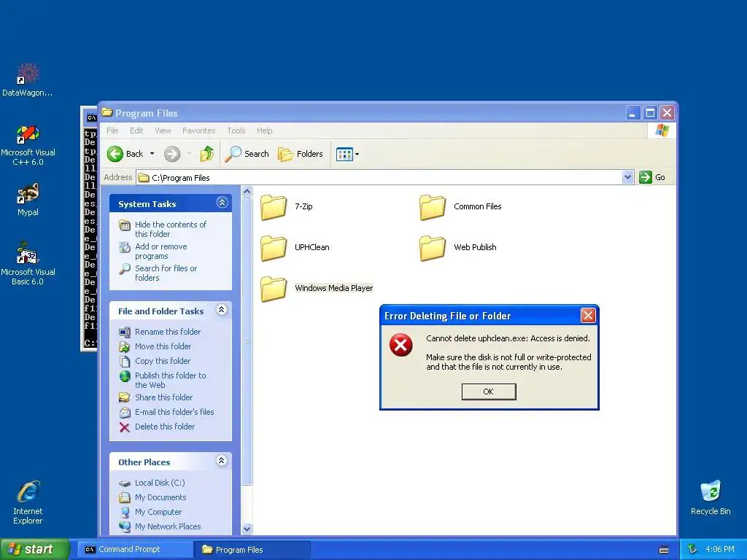Click the task pane scroll down arrow
Viewport: 747px width, 560px height.
coord(247,529)
